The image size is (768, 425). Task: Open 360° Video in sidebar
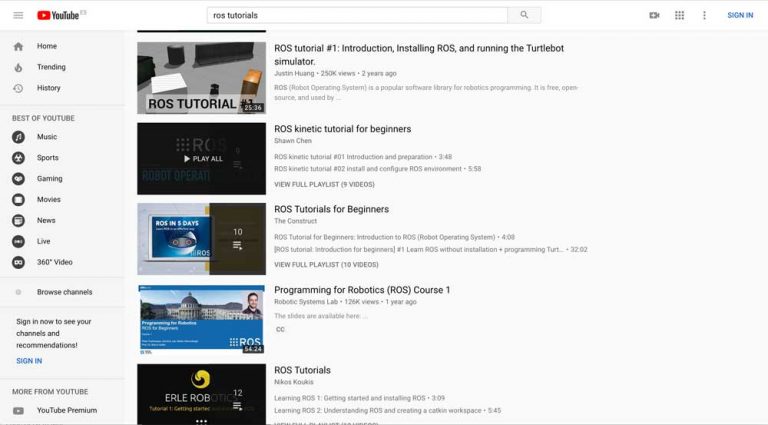click(x=55, y=262)
